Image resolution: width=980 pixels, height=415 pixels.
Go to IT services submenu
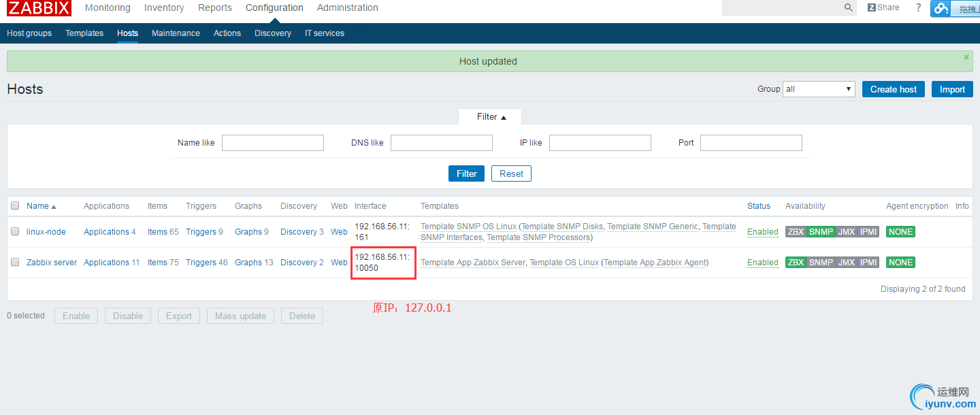tap(325, 33)
